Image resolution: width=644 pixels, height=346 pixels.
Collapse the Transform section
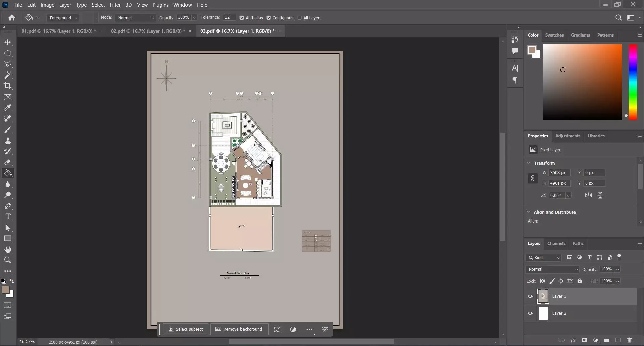pos(529,163)
